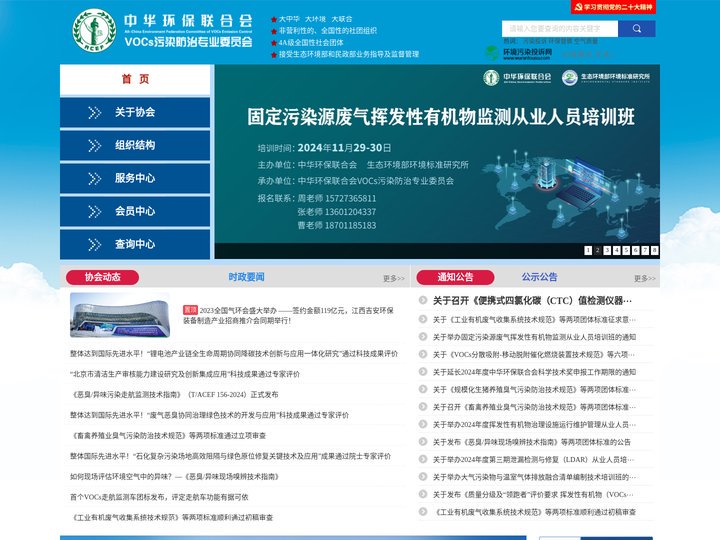Open 石化复杂污染场地高效阻隔 news item
The image size is (720, 540).
[x=231, y=456]
